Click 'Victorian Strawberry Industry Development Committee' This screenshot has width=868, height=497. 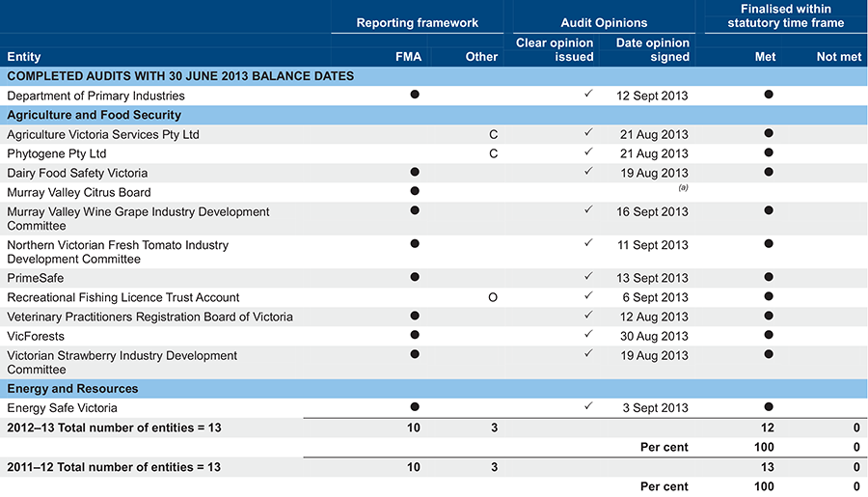coord(122,362)
